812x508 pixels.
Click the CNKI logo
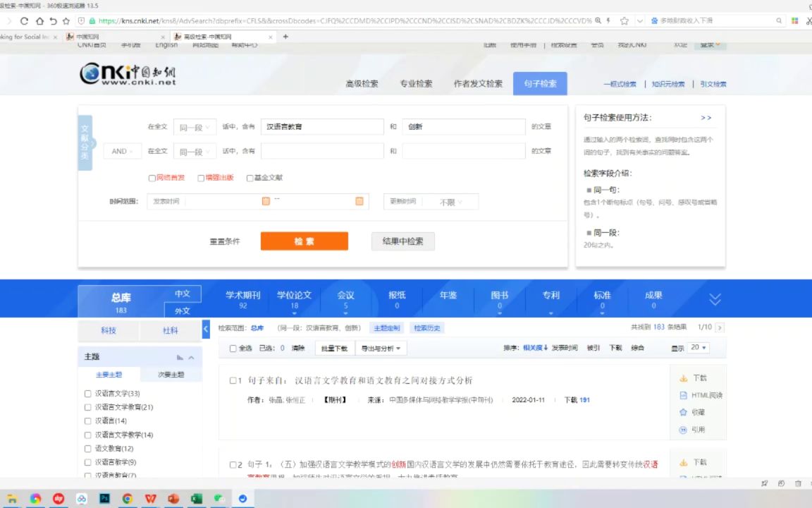(125, 75)
